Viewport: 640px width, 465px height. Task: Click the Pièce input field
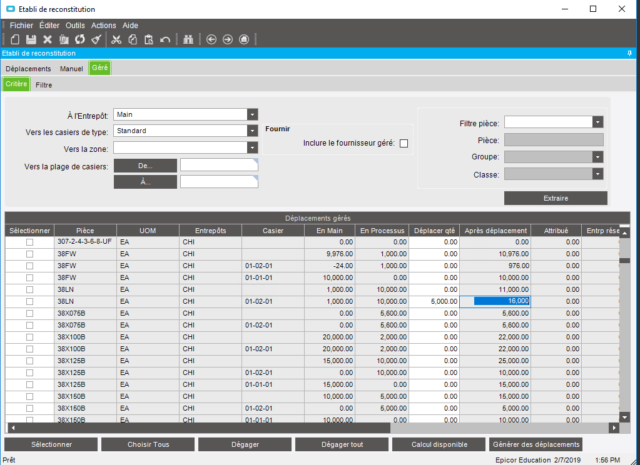(553, 140)
